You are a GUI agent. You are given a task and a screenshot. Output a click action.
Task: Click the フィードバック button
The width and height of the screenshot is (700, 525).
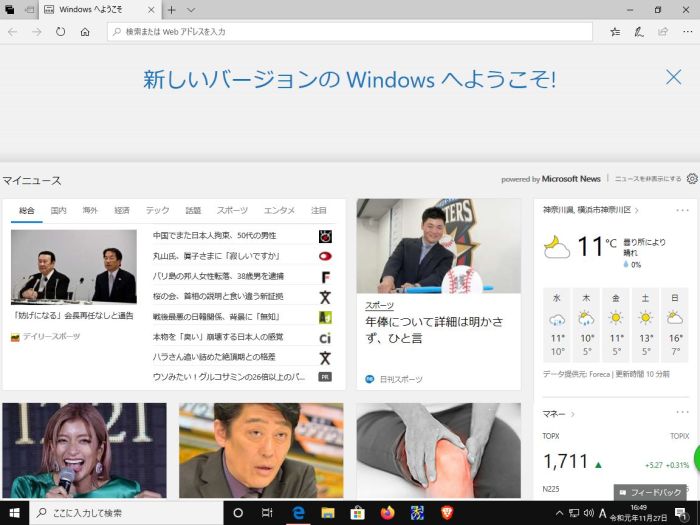tap(651, 492)
